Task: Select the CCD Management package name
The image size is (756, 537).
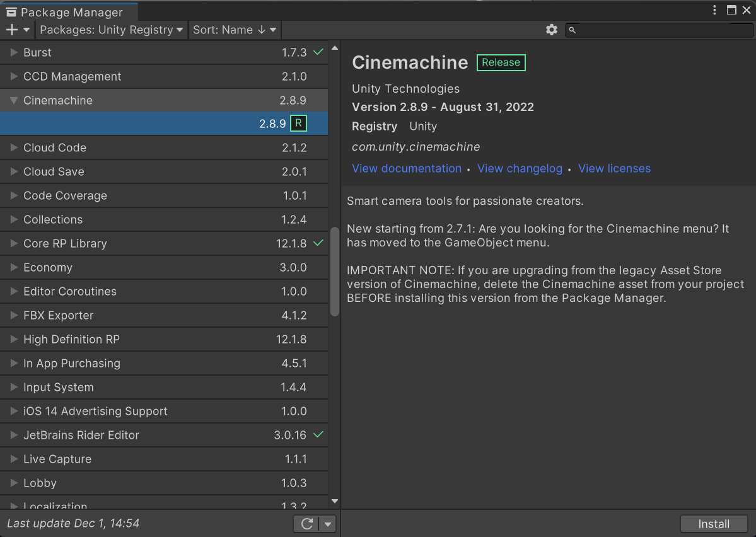Action: [x=73, y=76]
